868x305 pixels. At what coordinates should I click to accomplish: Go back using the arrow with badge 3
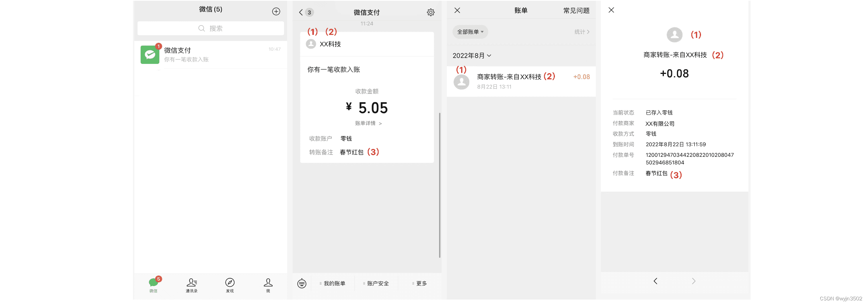(x=306, y=12)
